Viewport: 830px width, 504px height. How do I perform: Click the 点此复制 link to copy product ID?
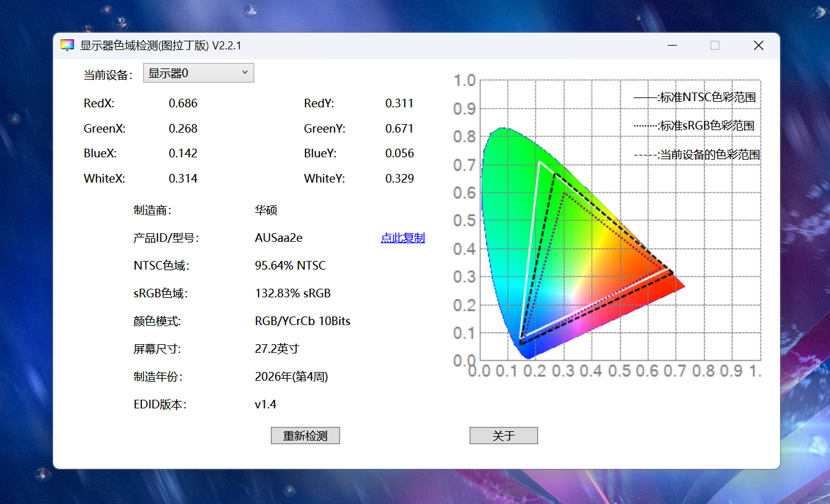(x=402, y=238)
